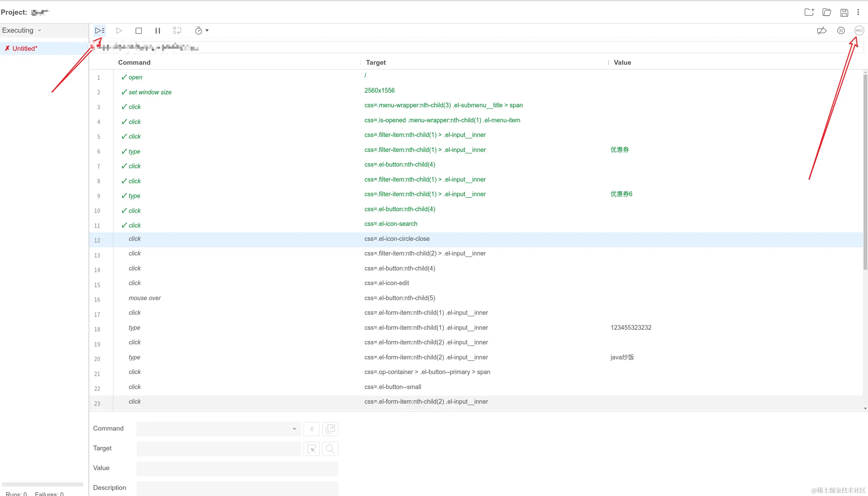868x496 pixels.
Task: Click the step over command icon
Action: 177,31
